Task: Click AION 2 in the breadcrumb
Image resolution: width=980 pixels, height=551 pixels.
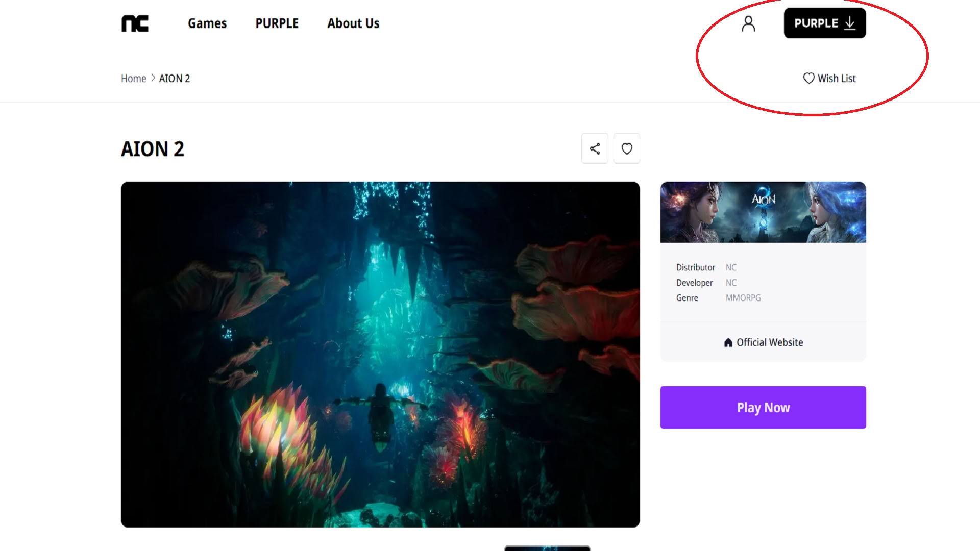Action: pyautogui.click(x=175, y=78)
